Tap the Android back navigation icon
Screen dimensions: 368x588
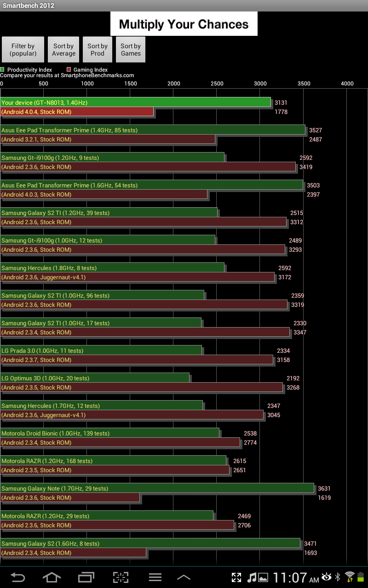click(x=18, y=577)
